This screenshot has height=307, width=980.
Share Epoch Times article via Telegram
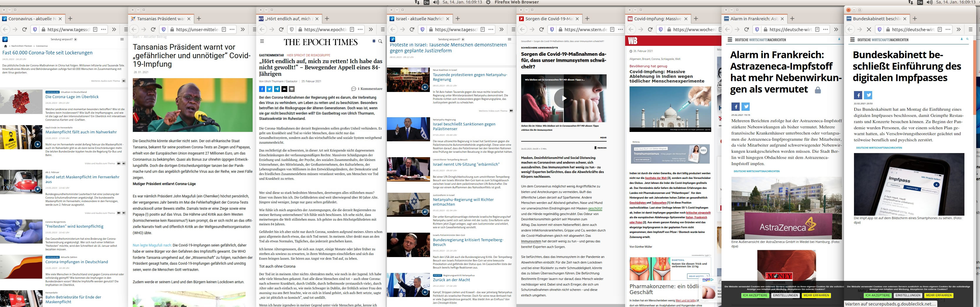click(x=277, y=89)
